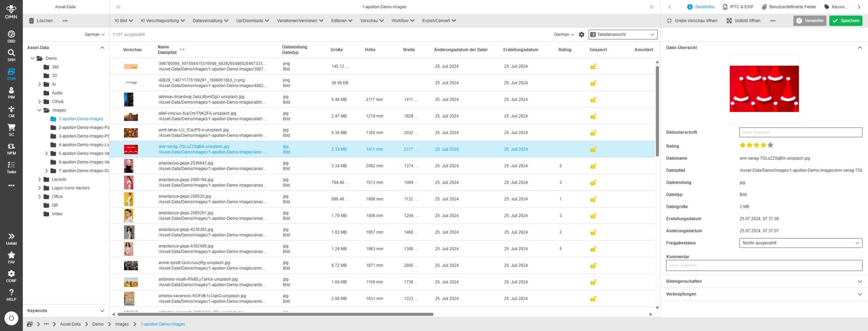
Task: Click the table settings gear icon
Action: (581, 35)
